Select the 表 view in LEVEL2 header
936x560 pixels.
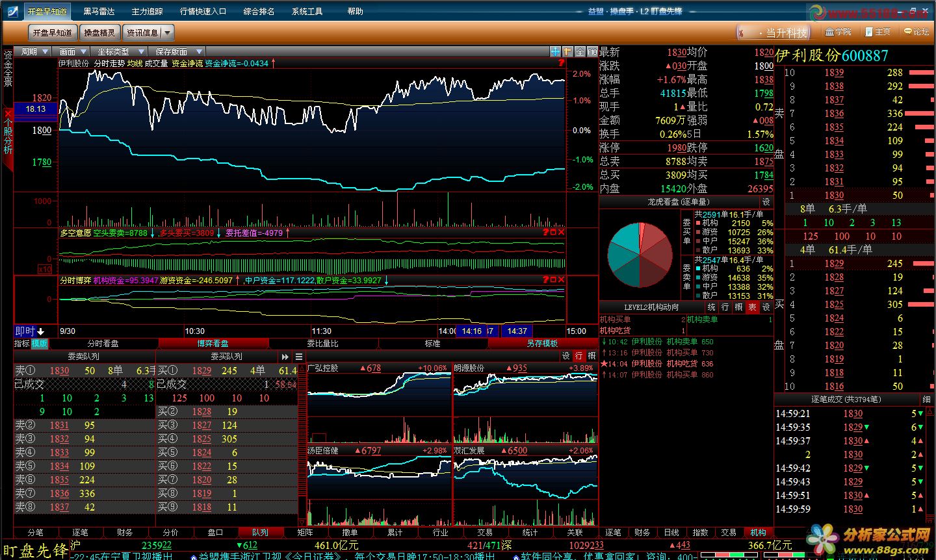point(753,307)
